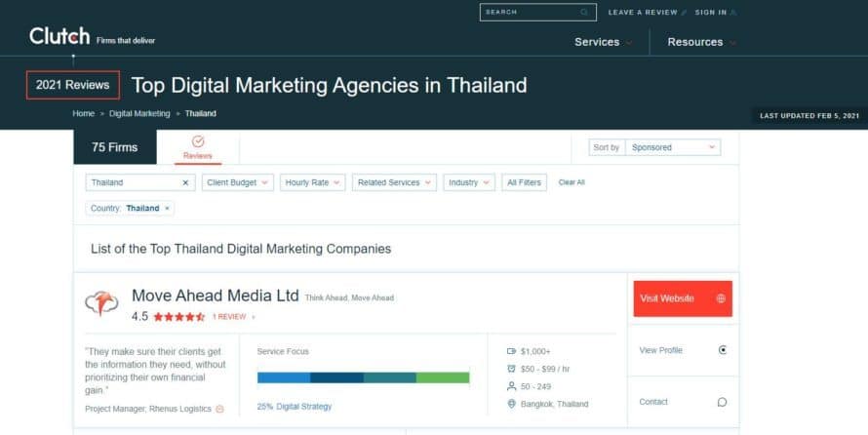Clear the Thailand location field

click(185, 182)
